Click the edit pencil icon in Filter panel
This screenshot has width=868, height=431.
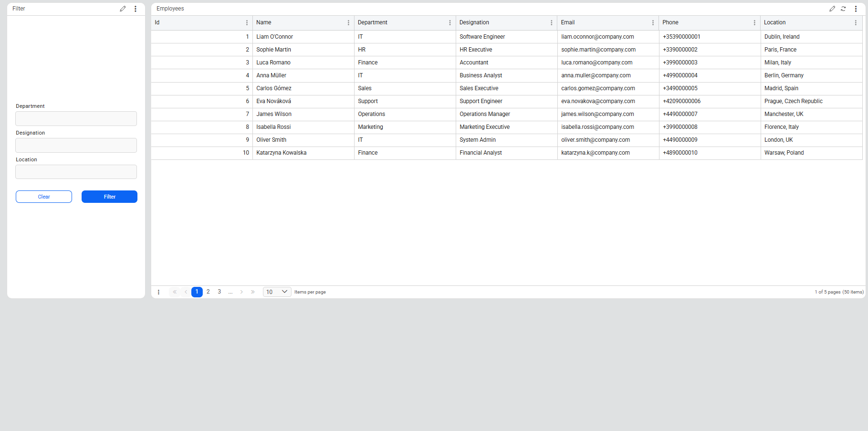pyautogui.click(x=123, y=9)
